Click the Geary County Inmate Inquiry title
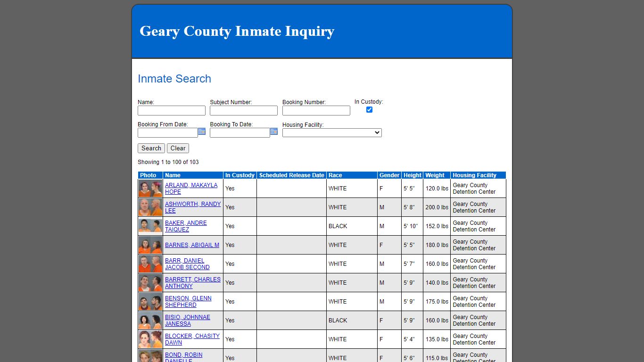This screenshot has height=362, width=644. [x=237, y=31]
